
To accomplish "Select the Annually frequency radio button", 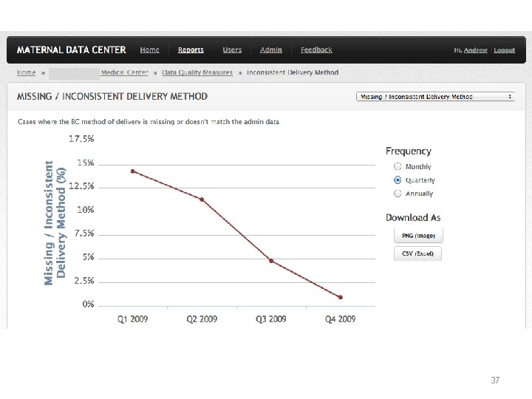I will pos(398,194).
